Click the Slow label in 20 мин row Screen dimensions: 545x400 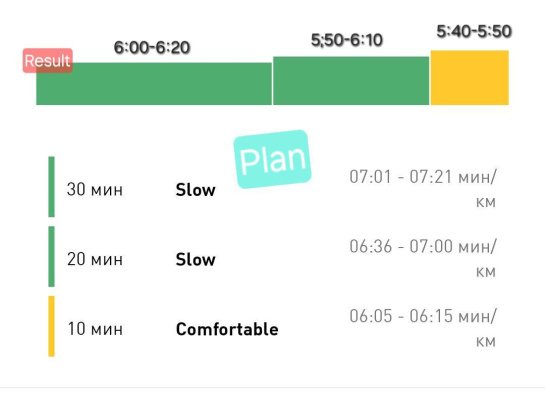(x=196, y=260)
